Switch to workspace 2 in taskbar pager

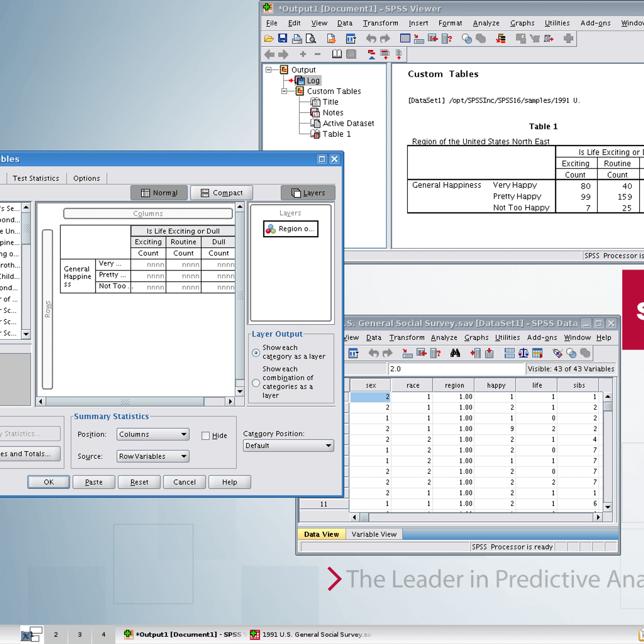click(56, 634)
